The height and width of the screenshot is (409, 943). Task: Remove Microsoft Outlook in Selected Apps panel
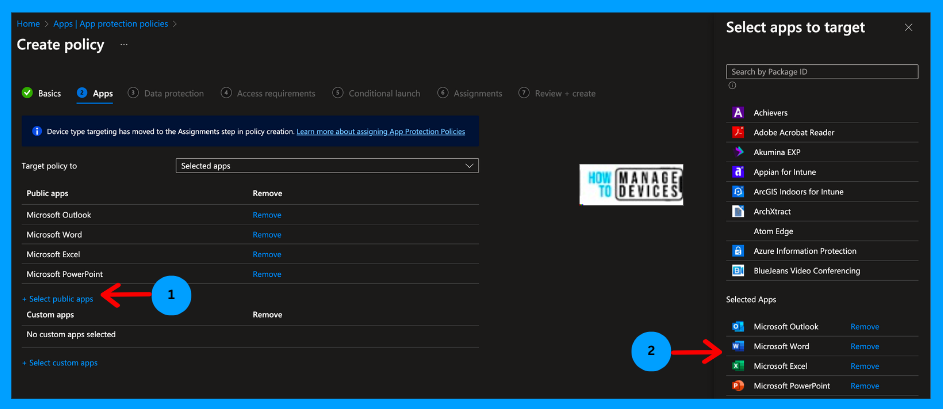[865, 327]
